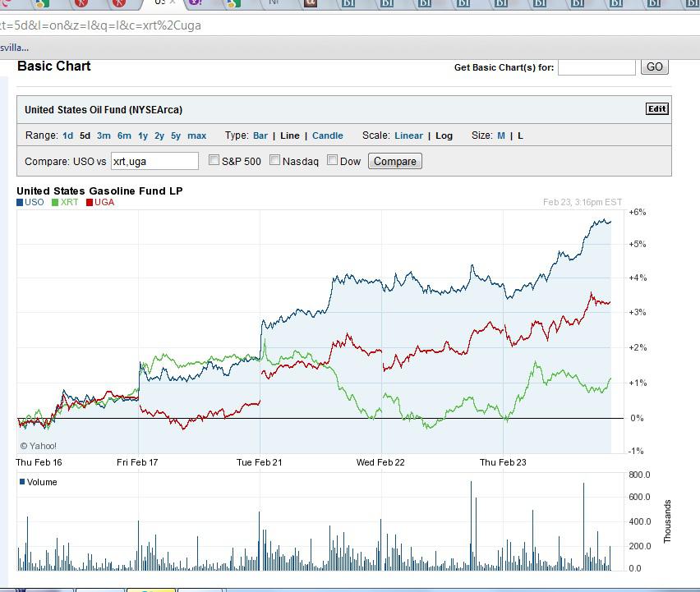Screen dimensions: 700x592
Task: Click the red UGA legend marker
Action: (90, 202)
